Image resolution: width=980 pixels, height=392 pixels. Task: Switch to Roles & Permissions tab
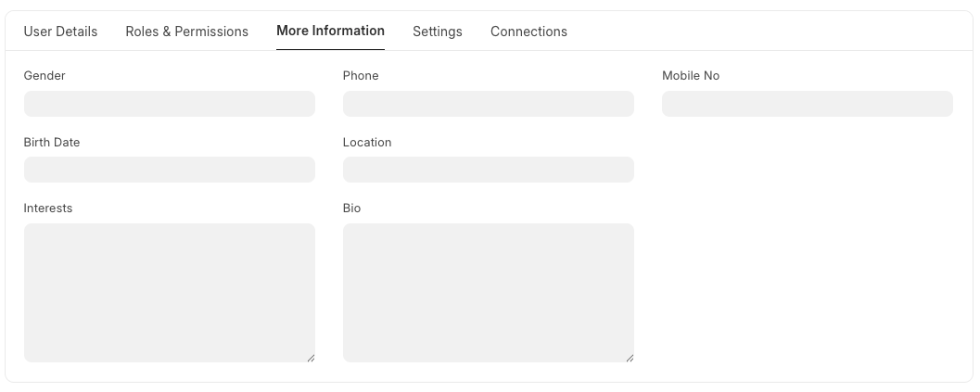point(186,32)
